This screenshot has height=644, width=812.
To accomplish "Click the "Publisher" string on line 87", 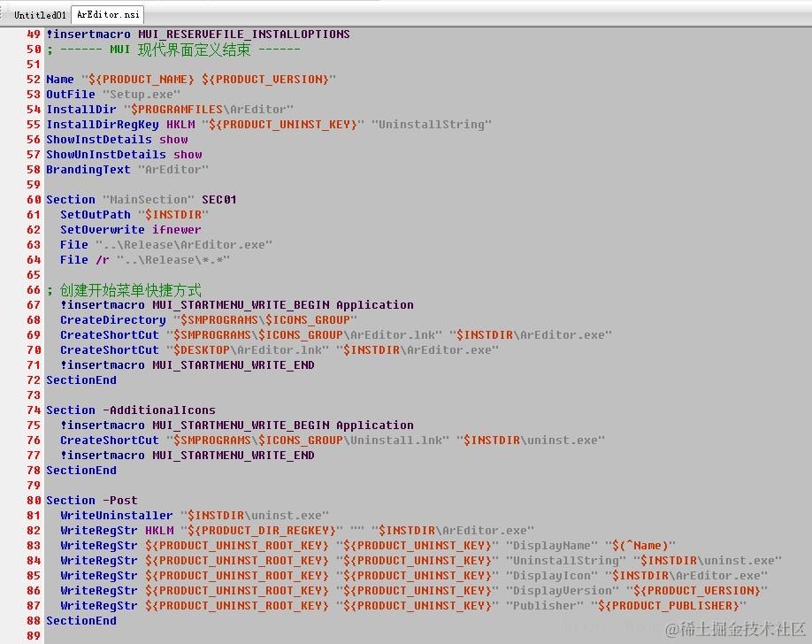I will click(544, 605).
